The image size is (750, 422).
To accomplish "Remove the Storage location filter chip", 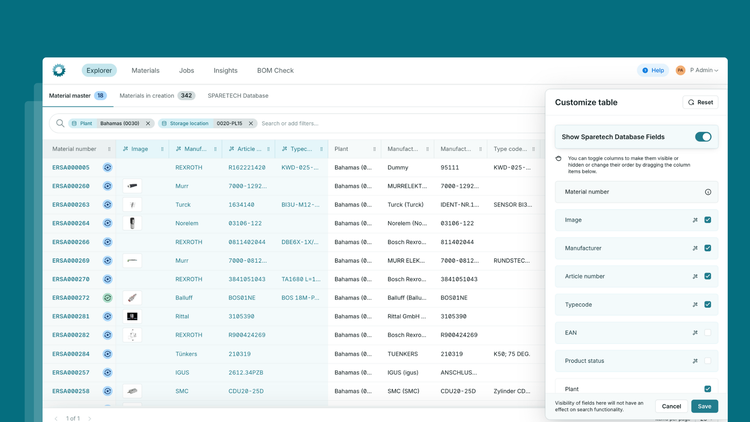I will click(x=251, y=123).
